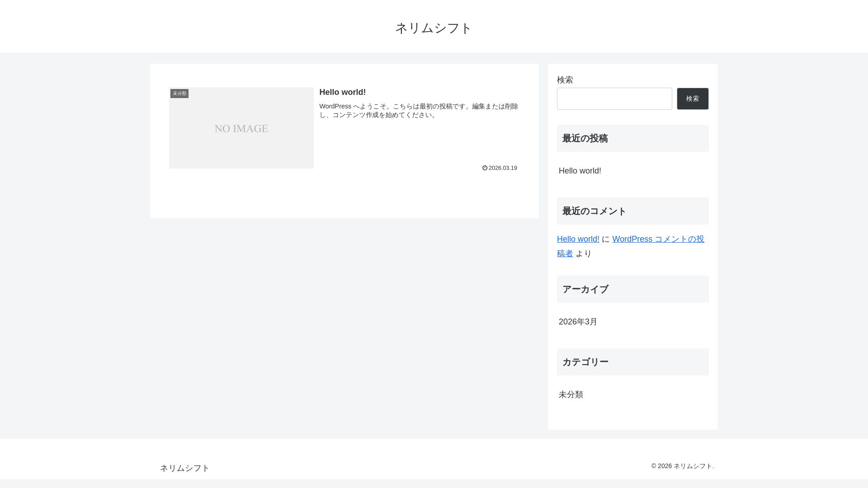
Task: Click the 最近のコメント widget heading
Action: 632,211
